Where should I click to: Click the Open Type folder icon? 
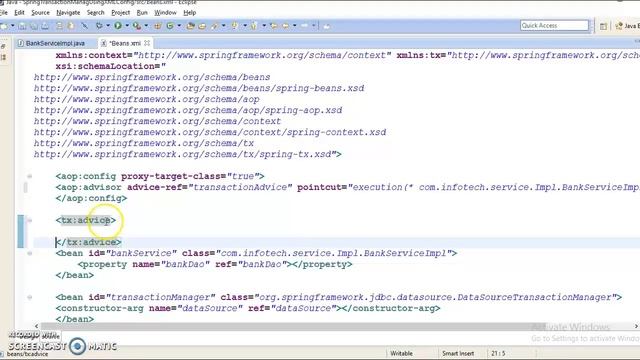[190, 26]
